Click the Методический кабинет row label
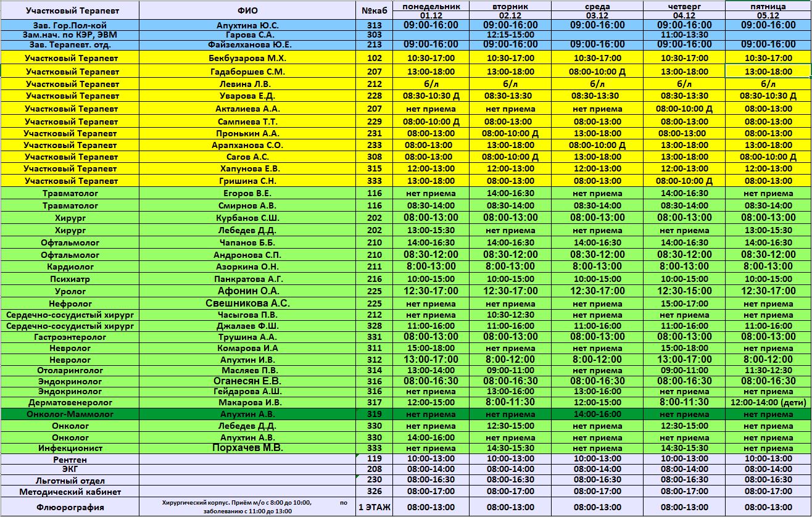 70,492
